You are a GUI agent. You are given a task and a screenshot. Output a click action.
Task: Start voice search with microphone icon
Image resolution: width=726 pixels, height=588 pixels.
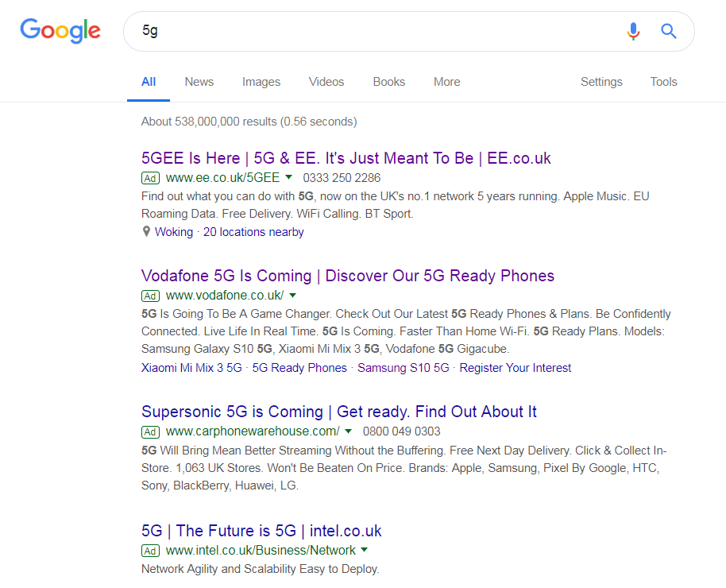coord(633,31)
